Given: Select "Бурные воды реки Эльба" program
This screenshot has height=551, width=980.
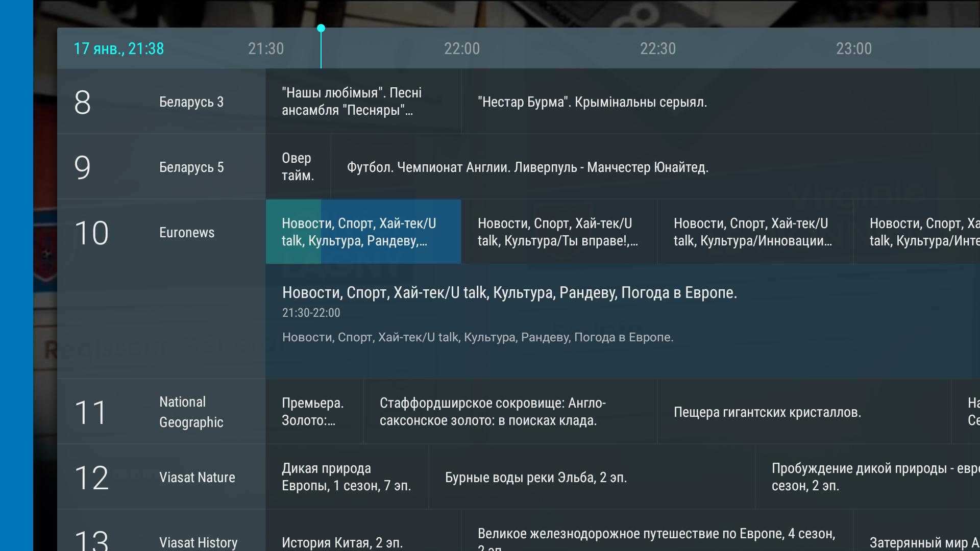Looking at the screenshot, I should [x=536, y=478].
